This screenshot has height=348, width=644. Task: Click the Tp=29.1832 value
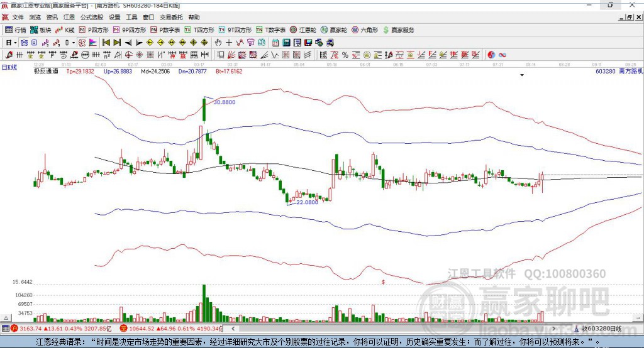(x=80, y=71)
